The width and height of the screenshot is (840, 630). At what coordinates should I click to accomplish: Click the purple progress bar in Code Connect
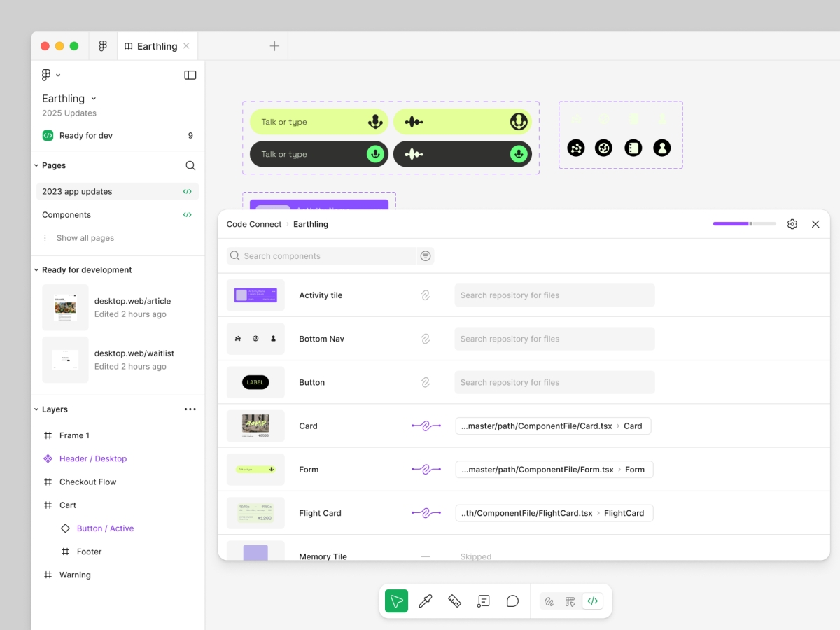coord(730,224)
